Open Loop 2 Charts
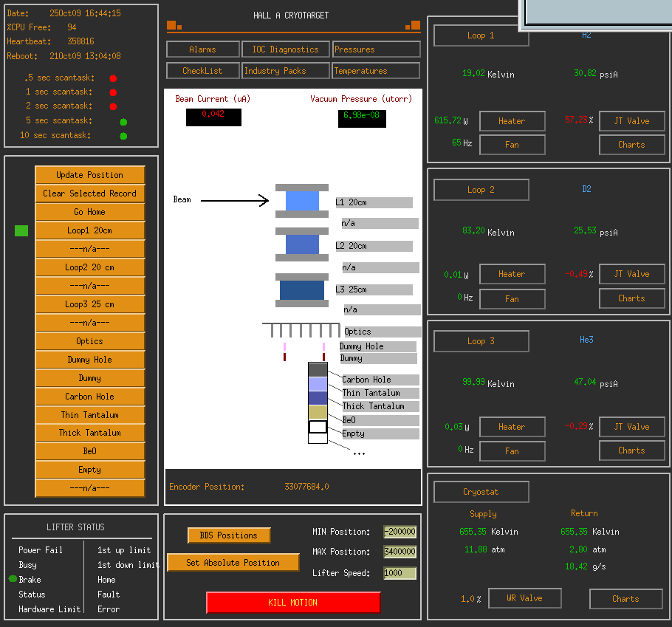Image resolution: width=672 pixels, height=627 pixels. pos(632,298)
